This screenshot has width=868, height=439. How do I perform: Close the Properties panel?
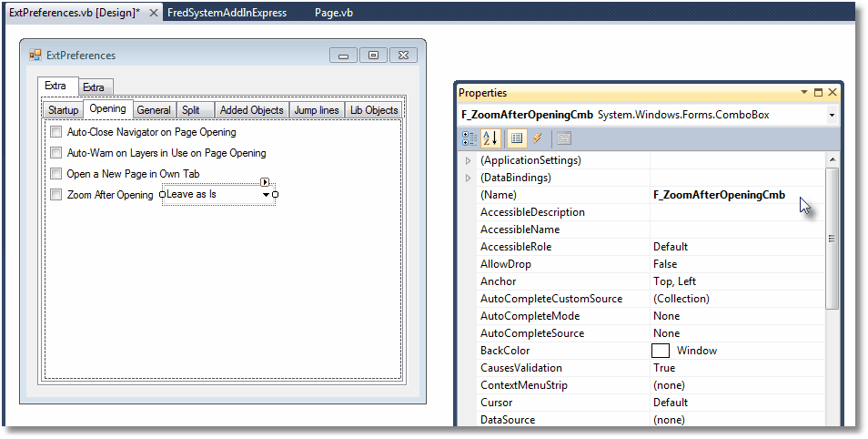[x=833, y=93]
